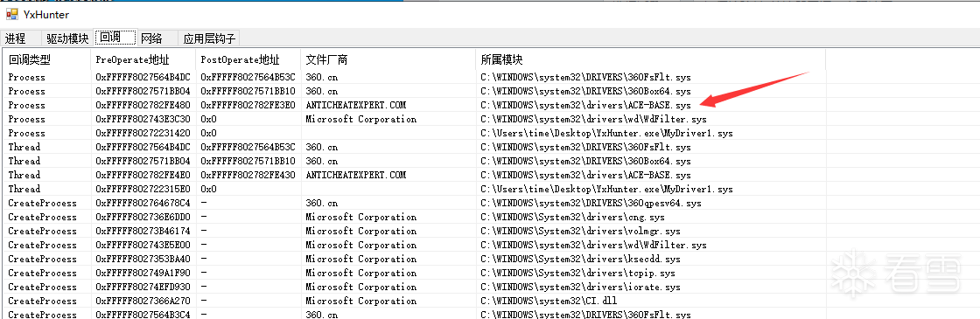Image resolution: width=980 pixels, height=319 pixels.
Task: Click the iorate.sys module path
Action: [581, 287]
